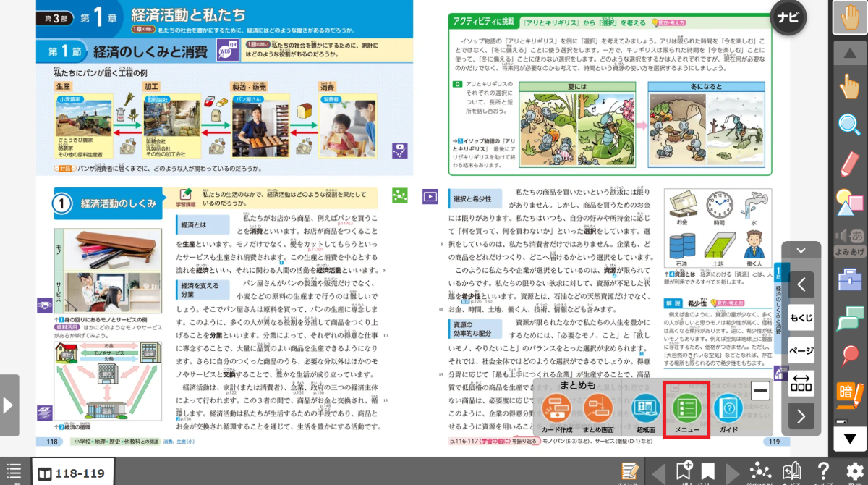Image resolution: width=868 pixels, height=485 pixels.
Task: Minimize the まとめも floating panel
Action: pos(760,392)
